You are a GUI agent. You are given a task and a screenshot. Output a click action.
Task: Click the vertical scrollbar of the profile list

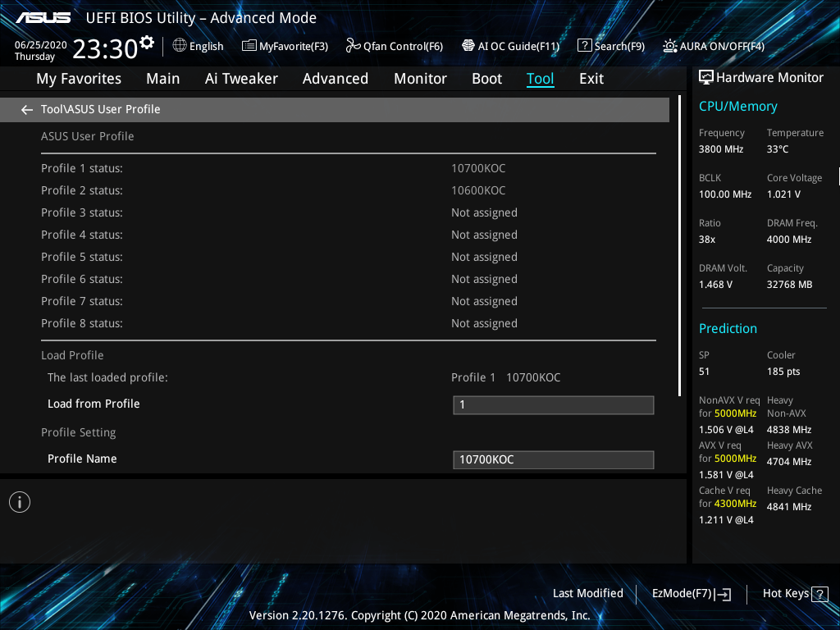tap(679, 246)
